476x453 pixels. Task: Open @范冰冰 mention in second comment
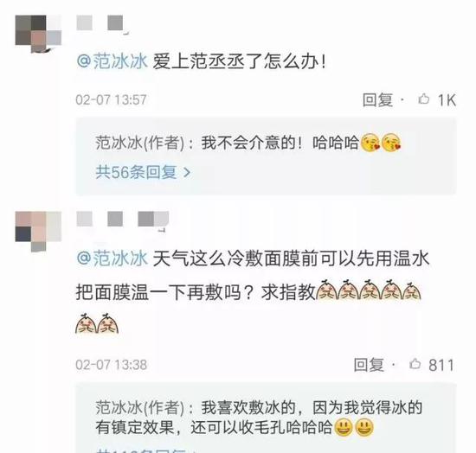coord(112,258)
